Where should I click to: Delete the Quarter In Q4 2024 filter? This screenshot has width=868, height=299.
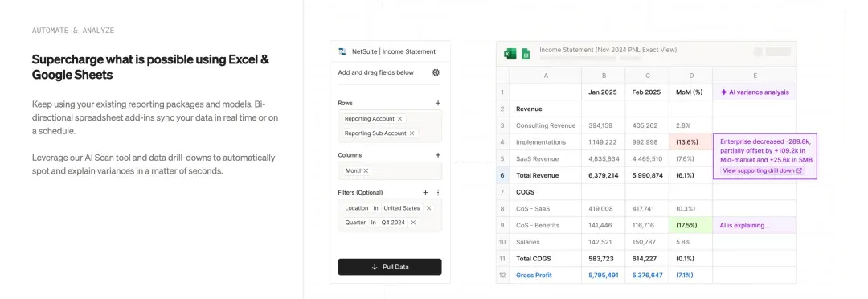pos(413,223)
